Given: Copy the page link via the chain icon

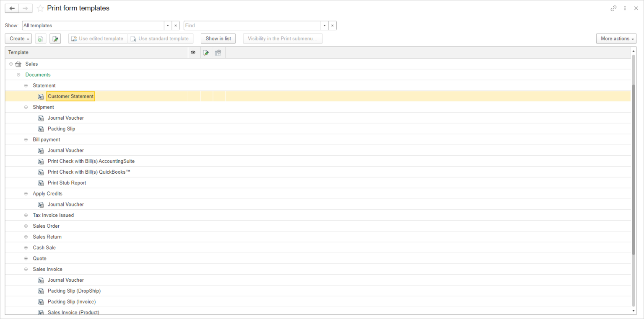Looking at the screenshot, I should coord(613,8).
